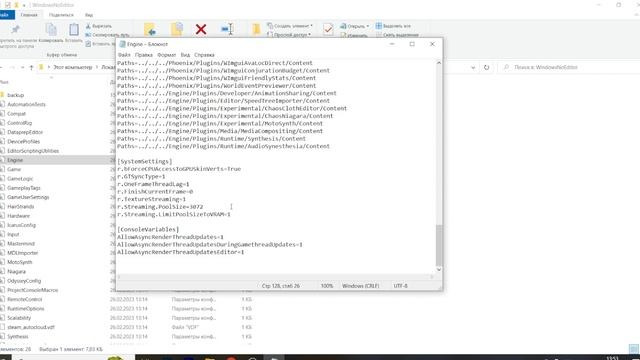Click the Move to folder arrow icon
Screen dimensions: 640x360
[150, 29]
